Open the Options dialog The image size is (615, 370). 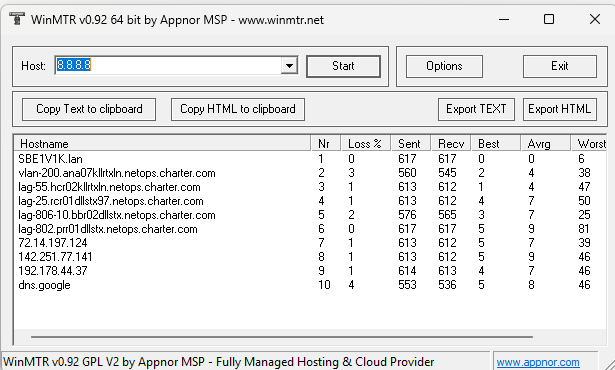444,66
